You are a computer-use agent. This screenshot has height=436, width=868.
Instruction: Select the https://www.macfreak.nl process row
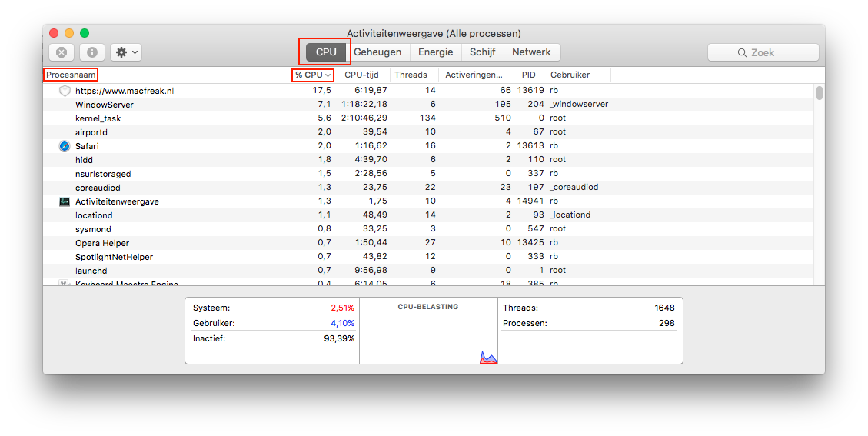tap(428, 90)
